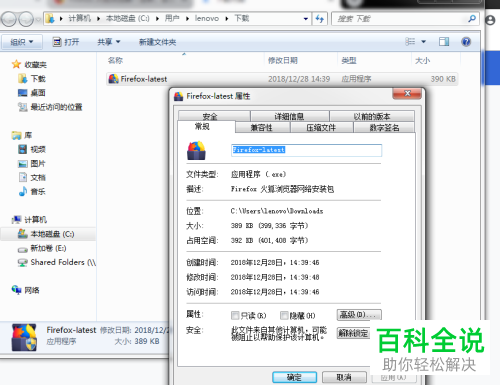500x385 pixels.
Task: Open 桌面 in favorites sidebar
Action: (32, 93)
